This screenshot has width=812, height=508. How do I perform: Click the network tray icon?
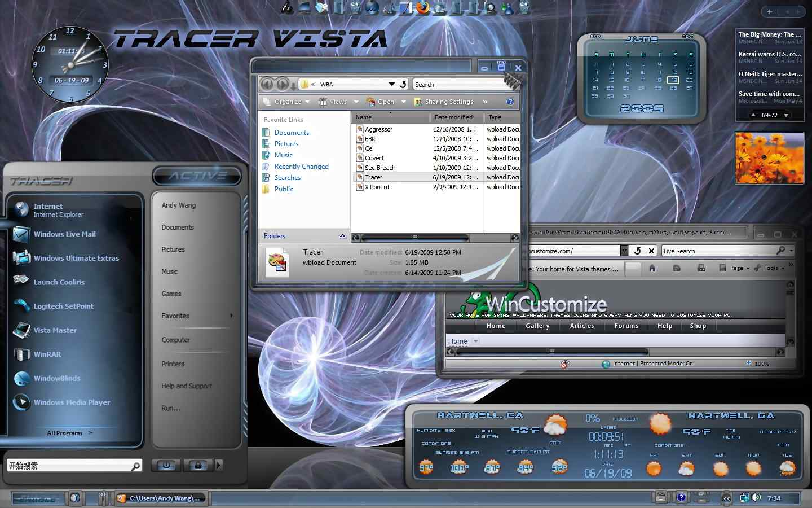pos(744,497)
